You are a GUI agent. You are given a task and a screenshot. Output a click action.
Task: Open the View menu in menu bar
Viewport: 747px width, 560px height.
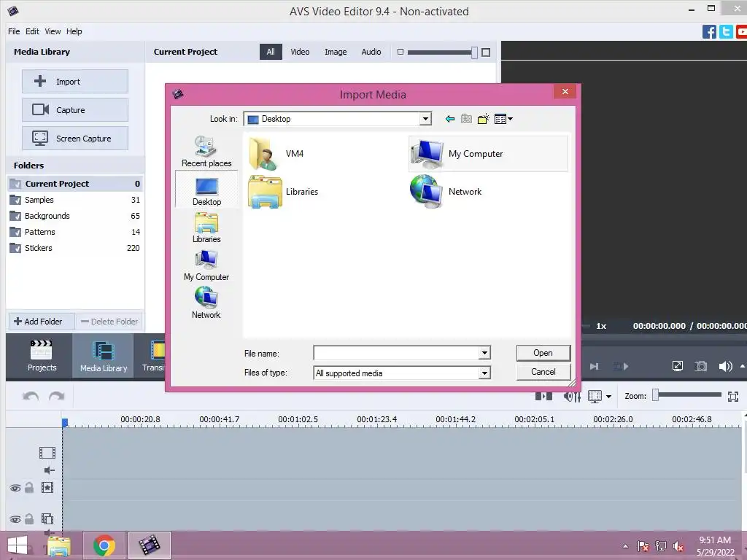pos(53,31)
